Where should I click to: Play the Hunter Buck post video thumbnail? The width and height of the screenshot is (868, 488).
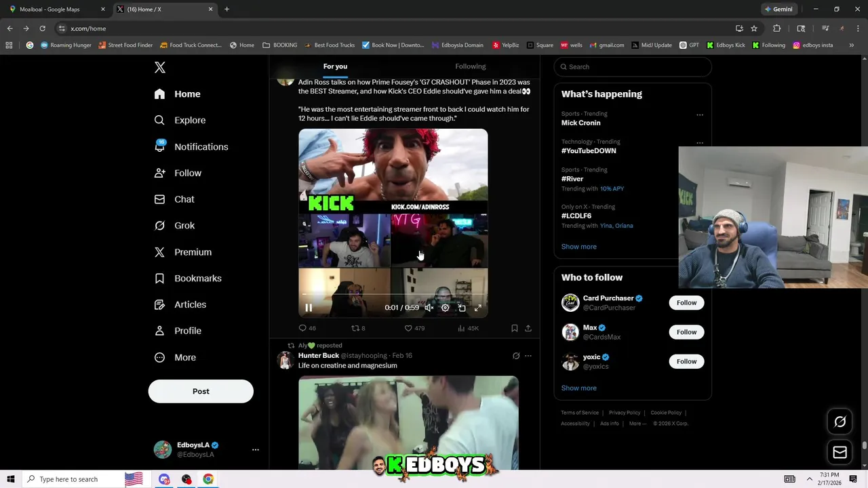408,423
